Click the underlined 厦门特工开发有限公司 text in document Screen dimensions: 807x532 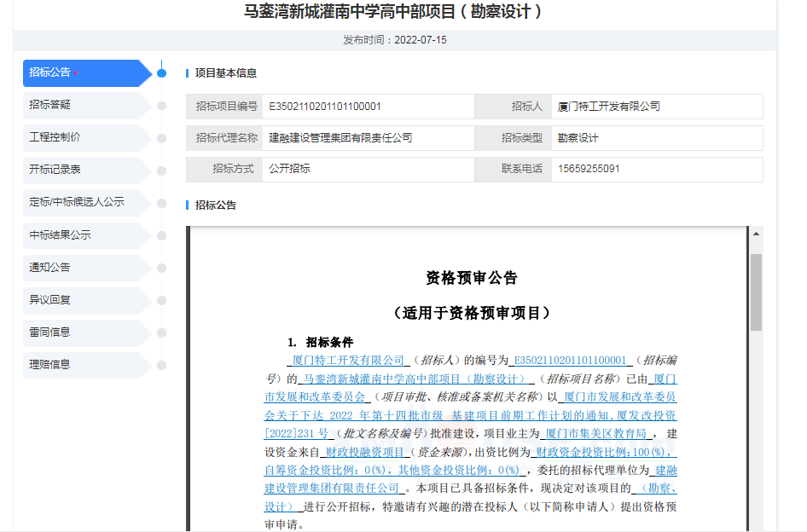pyautogui.click(x=348, y=361)
